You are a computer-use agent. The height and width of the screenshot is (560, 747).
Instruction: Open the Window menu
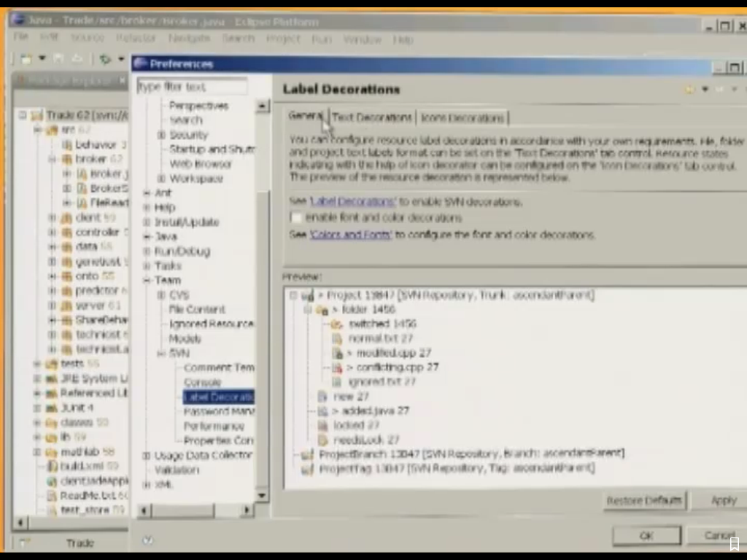362,39
